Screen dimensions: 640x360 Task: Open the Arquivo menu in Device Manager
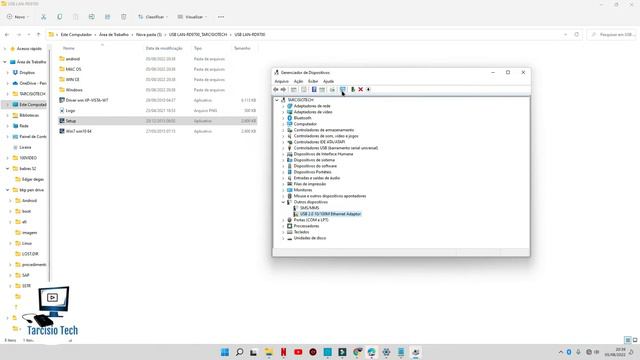point(282,81)
